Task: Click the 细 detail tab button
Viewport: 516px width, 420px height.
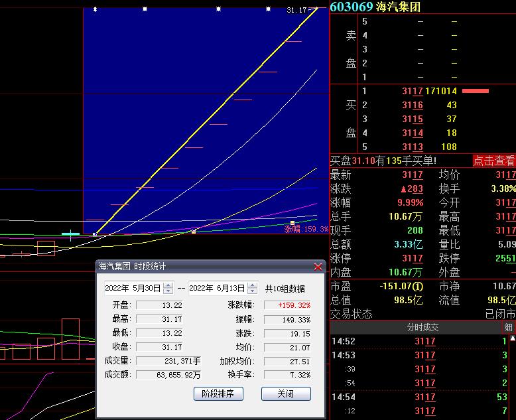Action: tap(508, 327)
